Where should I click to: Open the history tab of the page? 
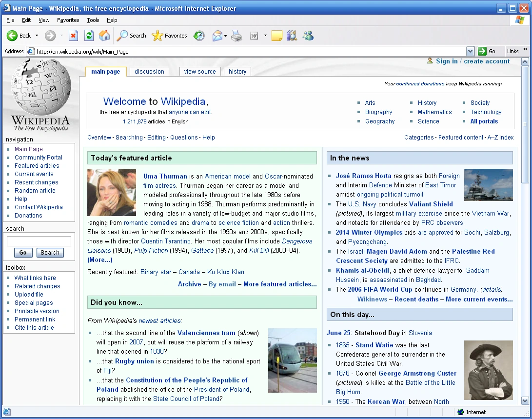(237, 72)
